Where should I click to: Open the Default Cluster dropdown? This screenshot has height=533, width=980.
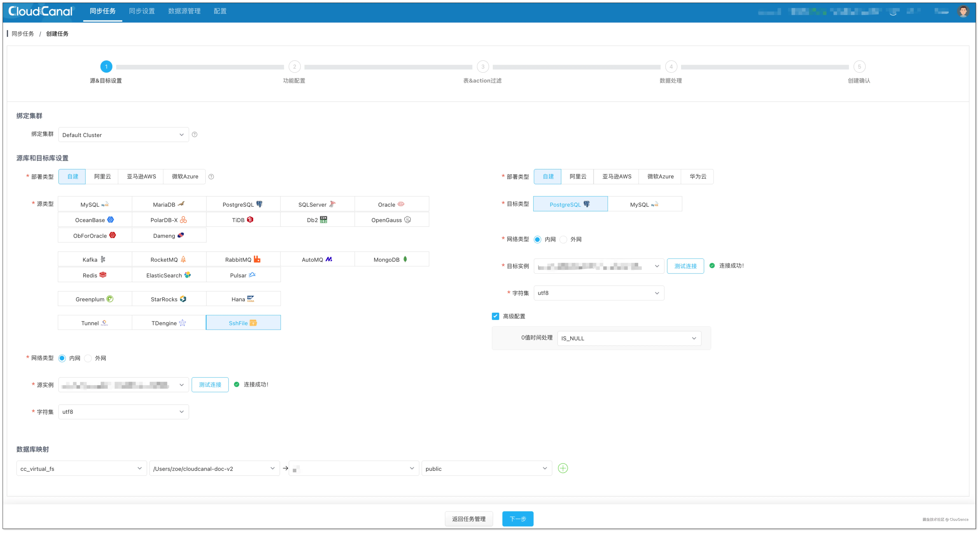[123, 135]
